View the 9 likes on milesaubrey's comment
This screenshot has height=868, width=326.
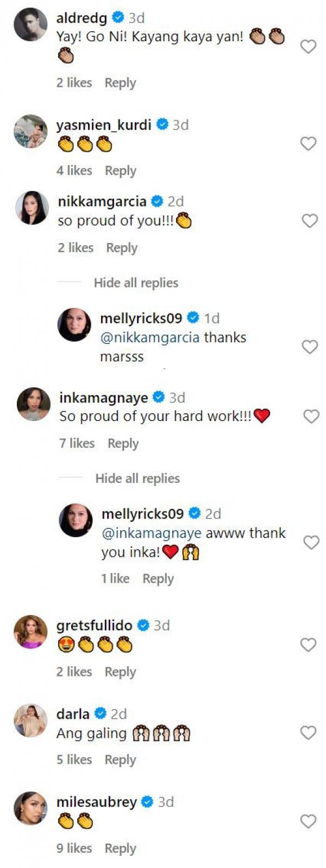[x=74, y=848]
